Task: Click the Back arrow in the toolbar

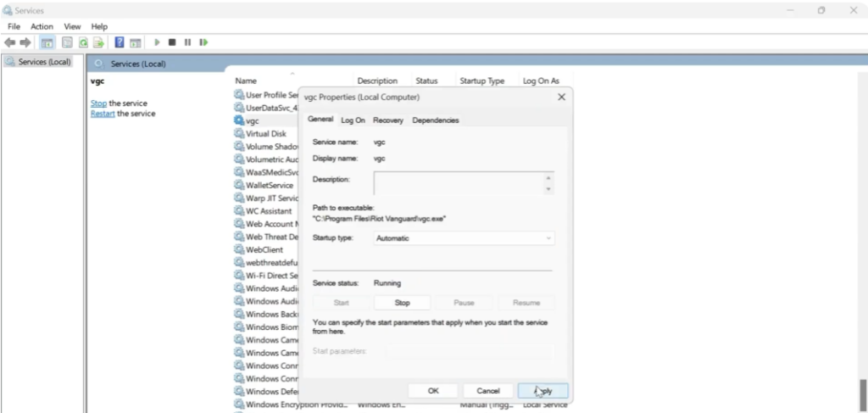Action: (10, 42)
